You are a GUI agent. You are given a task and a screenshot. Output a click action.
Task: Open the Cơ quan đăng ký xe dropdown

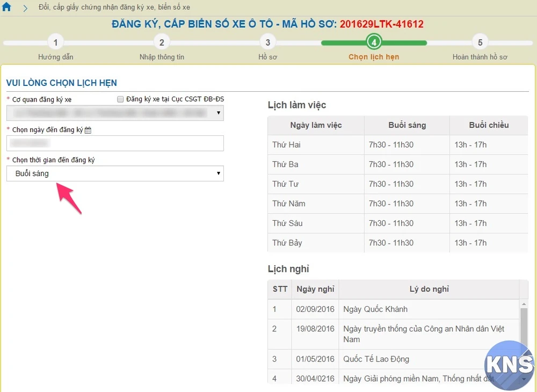pos(115,113)
